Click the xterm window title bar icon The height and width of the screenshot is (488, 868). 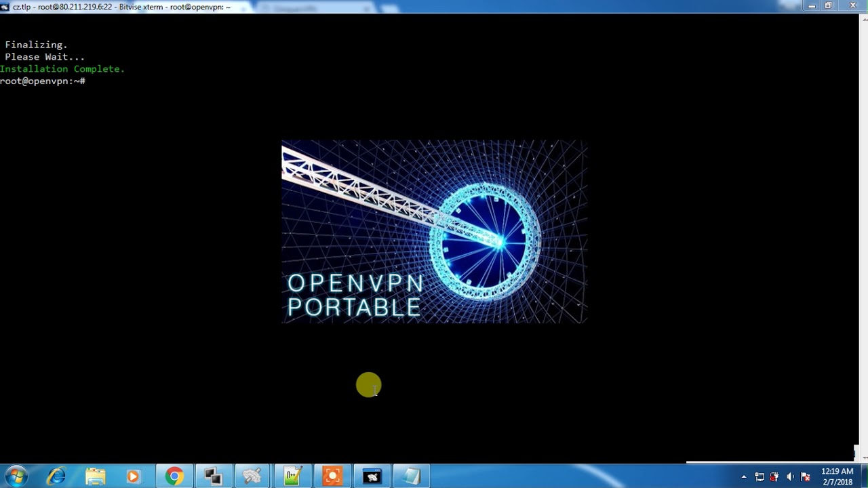[x=5, y=7]
